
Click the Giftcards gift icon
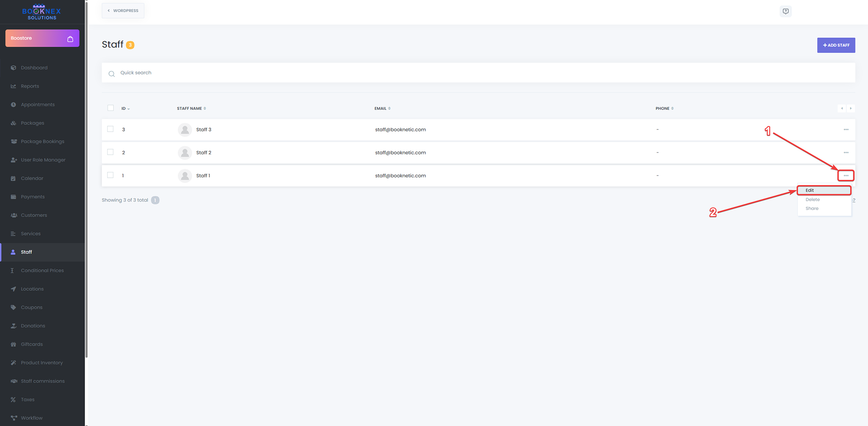(x=14, y=345)
